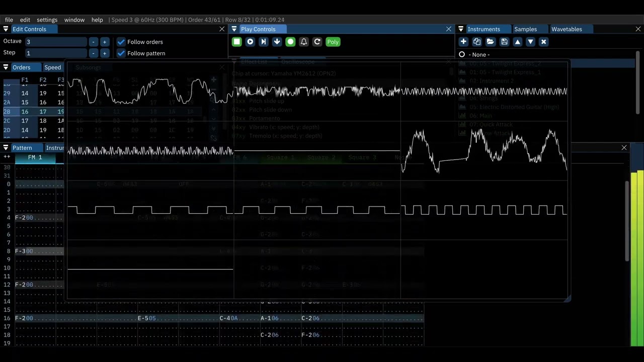
Task: Play from cursor using step-play icon
Action: 264,42
